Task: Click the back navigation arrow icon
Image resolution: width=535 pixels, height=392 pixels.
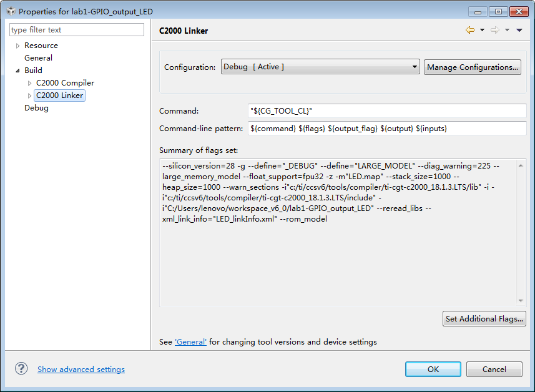Action: [x=469, y=30]
